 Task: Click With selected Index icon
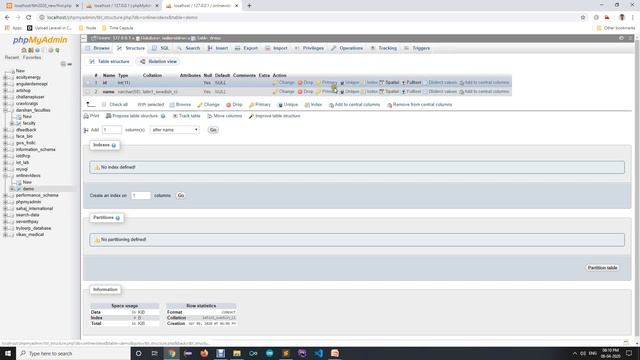coord(307,105)
